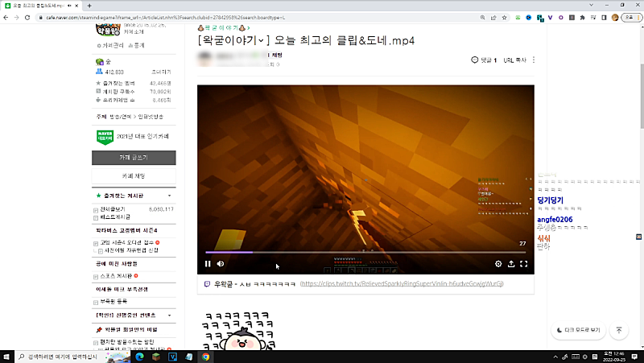The height and width of the screenshot is (363, 644).
Task: Reload the page with the refresh icon
Action: (x=27, y=18)
